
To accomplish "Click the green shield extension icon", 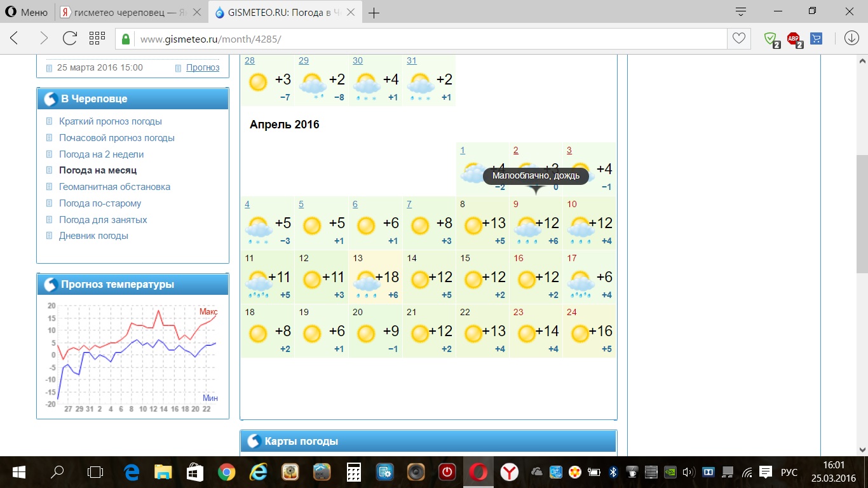I will pyautogui.click(x=771, y=39).
